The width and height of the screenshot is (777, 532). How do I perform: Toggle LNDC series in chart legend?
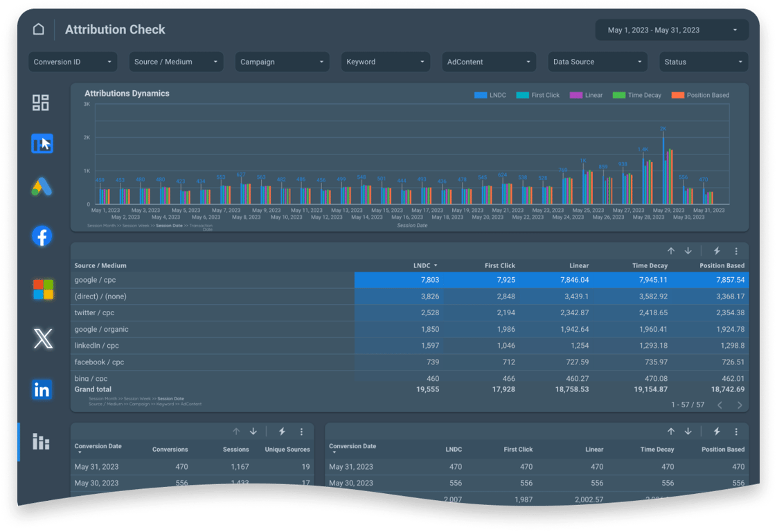[x=490, y=95]
